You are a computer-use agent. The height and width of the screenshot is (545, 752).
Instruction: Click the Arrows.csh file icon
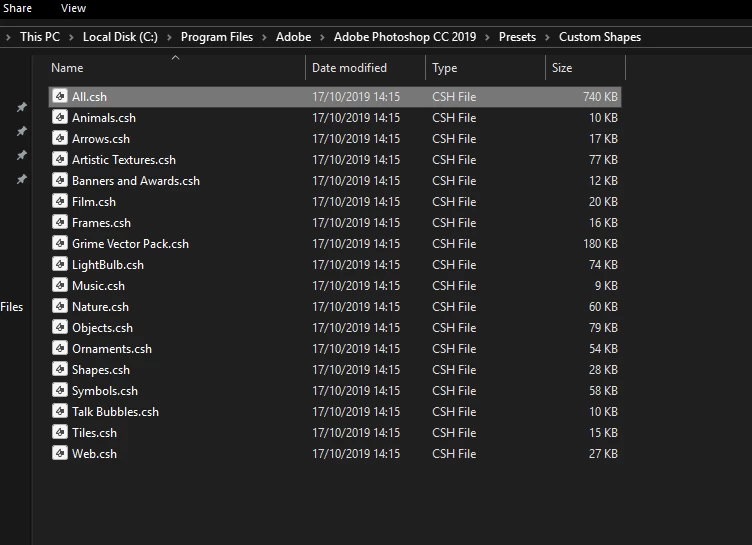[60, 138]
